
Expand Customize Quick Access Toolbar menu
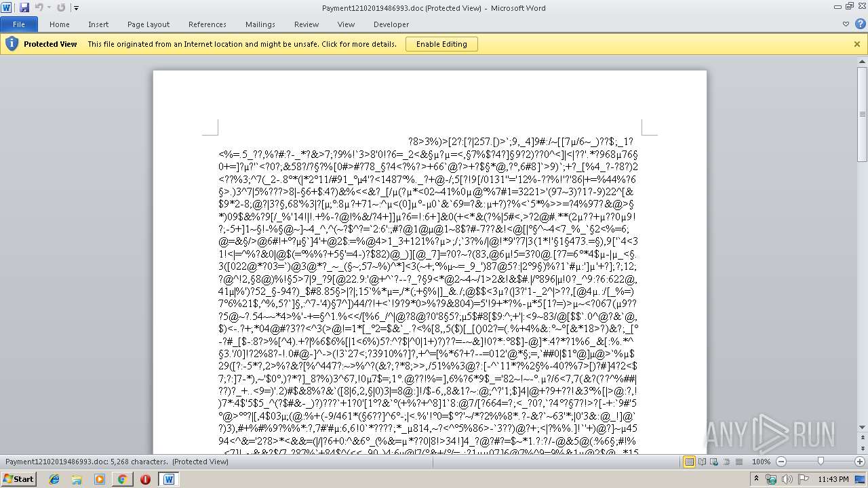click(x=76, y=8)
